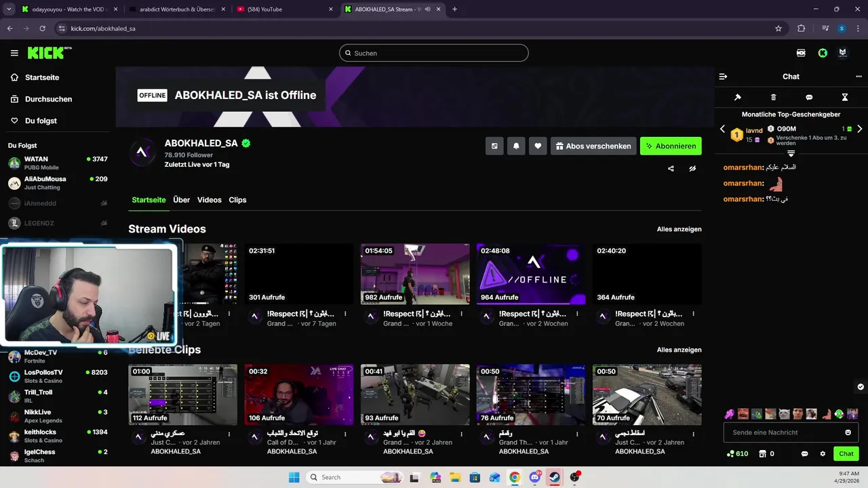Open options menu of 01:00 clip
Image resolution: width=868 pixels, height=488 pixels.
pos(230,434)
